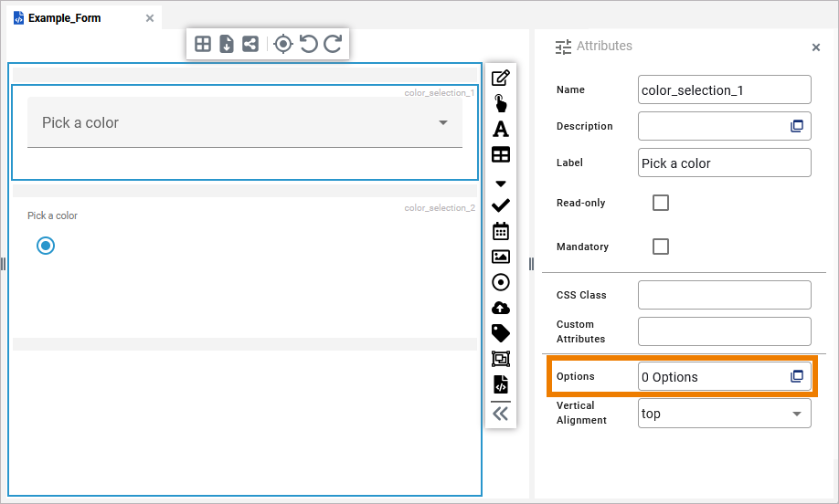Click the tag element icon in palette
This screenshot has width=839, height=504.
pyautogui.click(x=501, y=333)
